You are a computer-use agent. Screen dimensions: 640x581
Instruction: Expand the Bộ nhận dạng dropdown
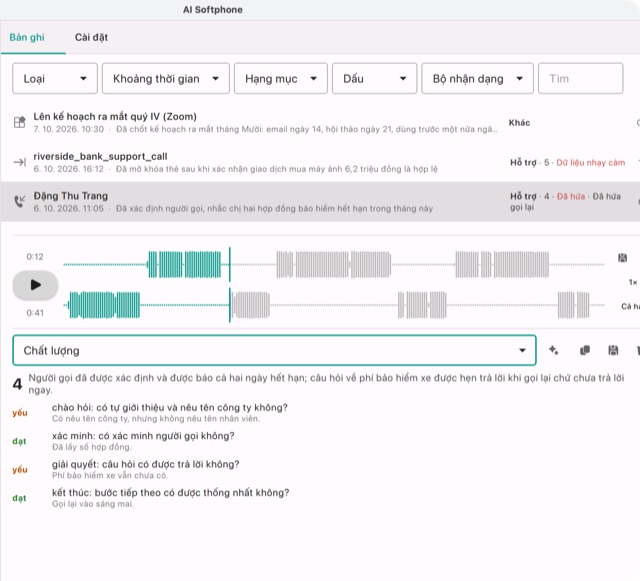[x=477, y=78]
